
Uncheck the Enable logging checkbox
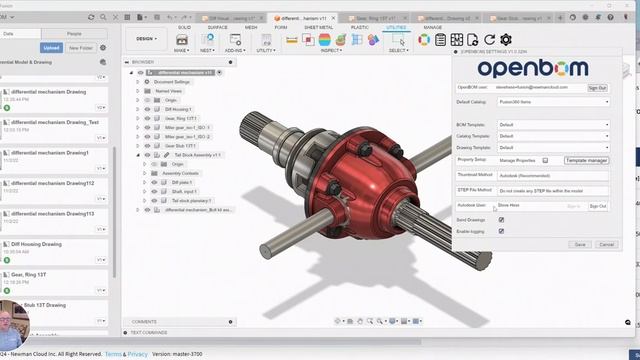pyautogui.click(x=501, y=231)
